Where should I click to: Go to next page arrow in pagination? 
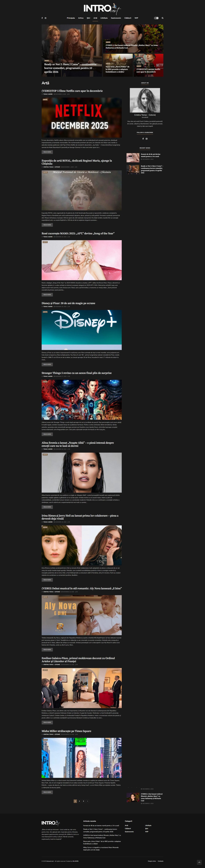(88, 801)
